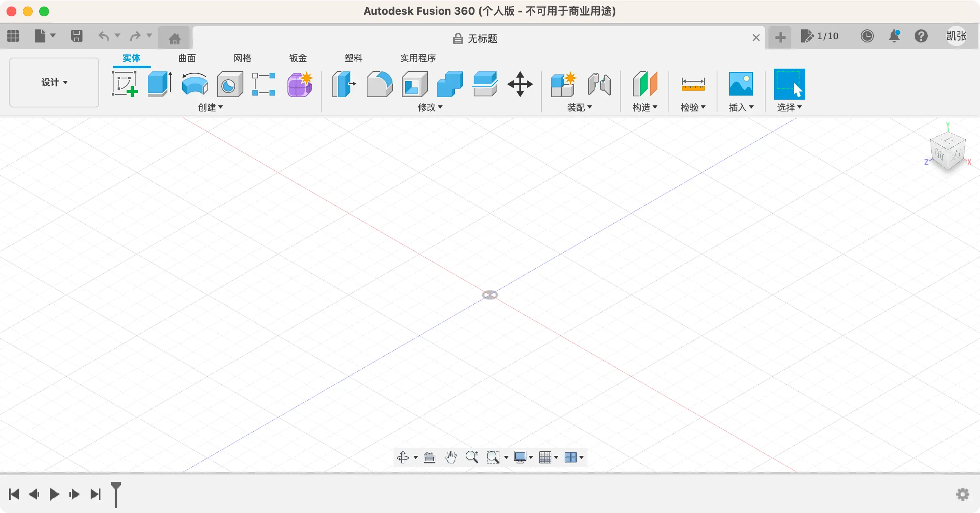Image resolution: width=980 pixels, height=513 pixels.
Task: Click the Create Sketch tool icon
Action: (125, 84)
